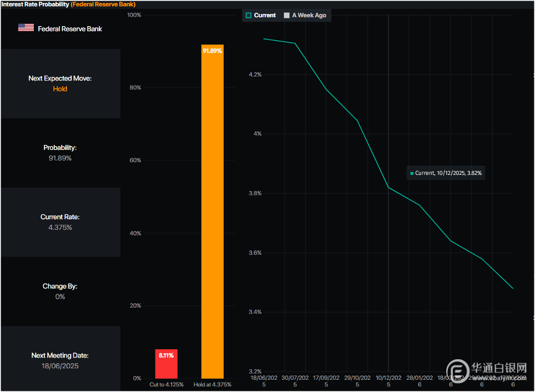The height and width of the screenshot is (392, 535).
Task: Click the Probability 91.89% value
Action: (x=60, y=158)
